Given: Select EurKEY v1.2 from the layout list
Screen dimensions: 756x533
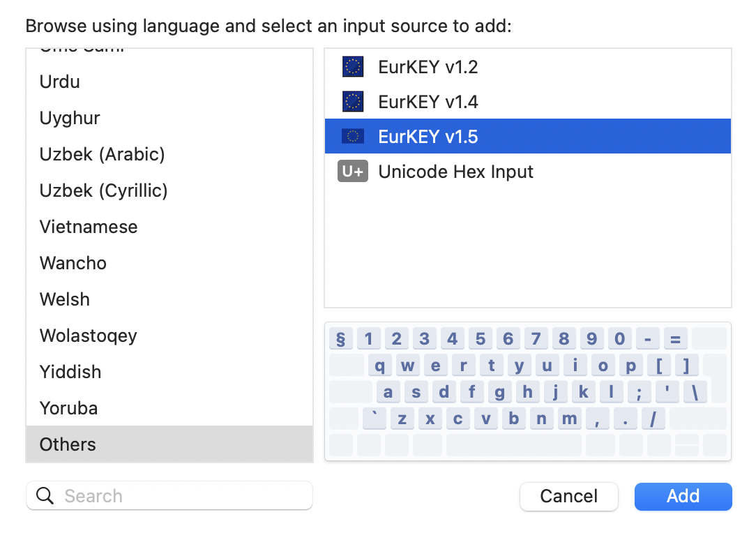Looking at the screenshot, I should pos(428,66).
